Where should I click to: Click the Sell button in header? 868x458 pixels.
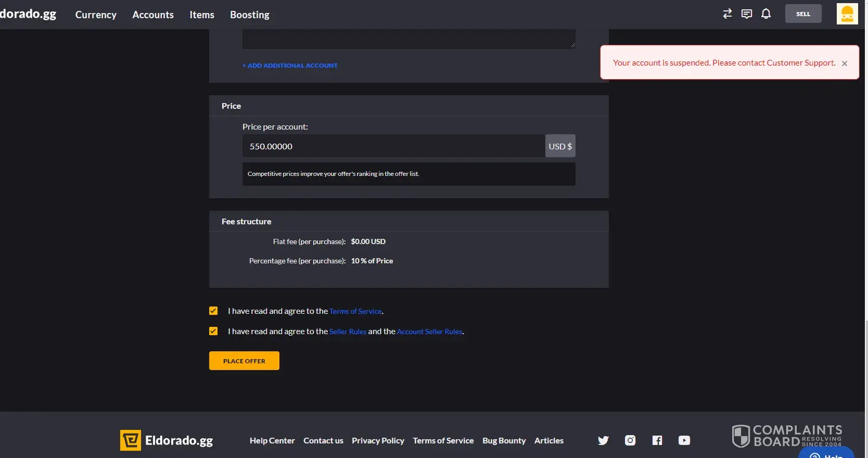[x=803, y=14]
